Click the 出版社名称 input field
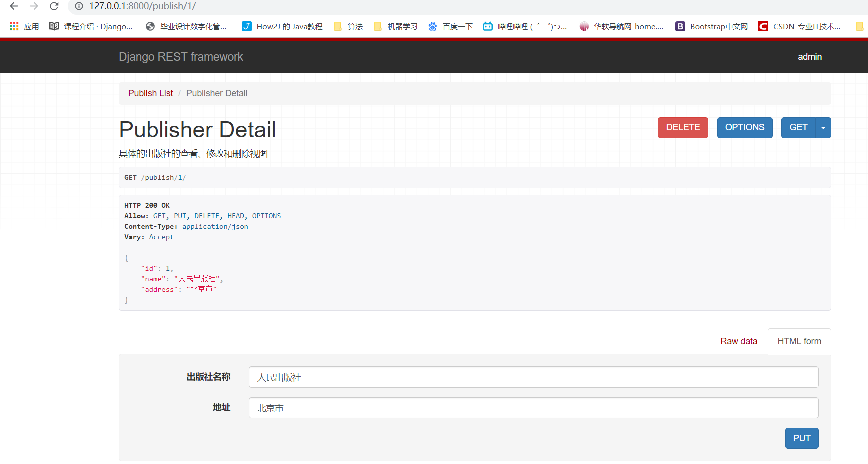This screenshot has height=464, width=868. (533, 377)
